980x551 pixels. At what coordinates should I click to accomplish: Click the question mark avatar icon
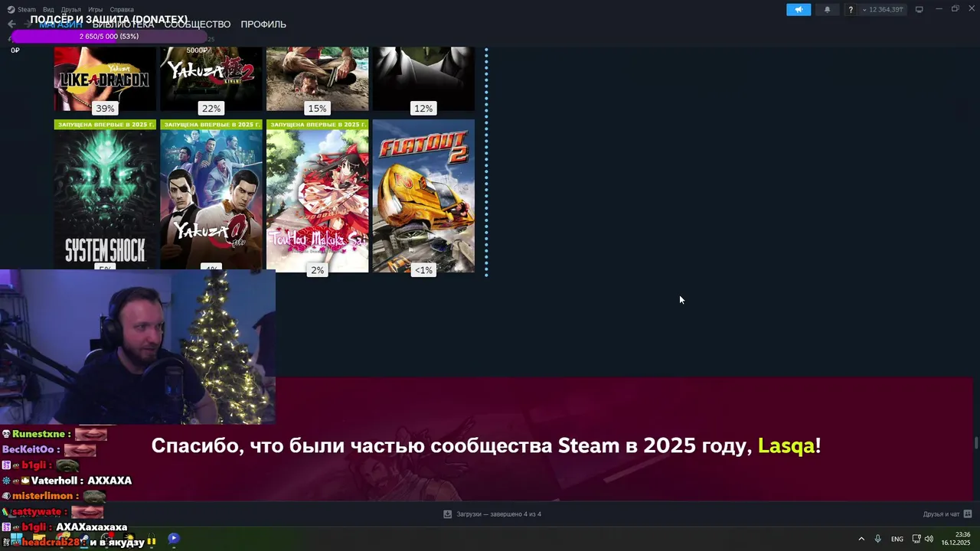pyautogui.click(x=851, y=10)
